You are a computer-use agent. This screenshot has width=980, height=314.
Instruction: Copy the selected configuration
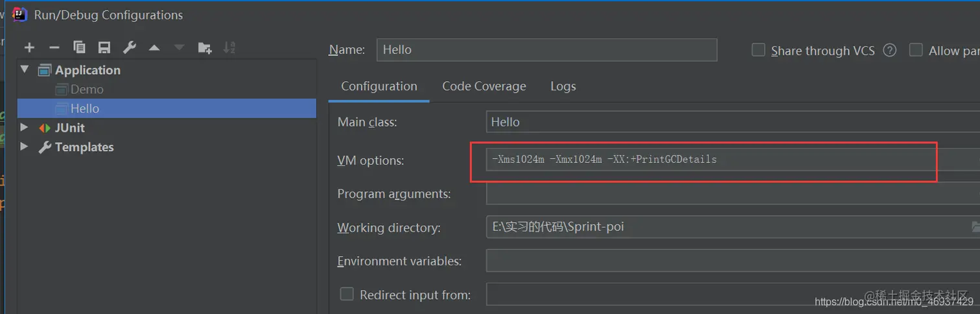(79, 47)
